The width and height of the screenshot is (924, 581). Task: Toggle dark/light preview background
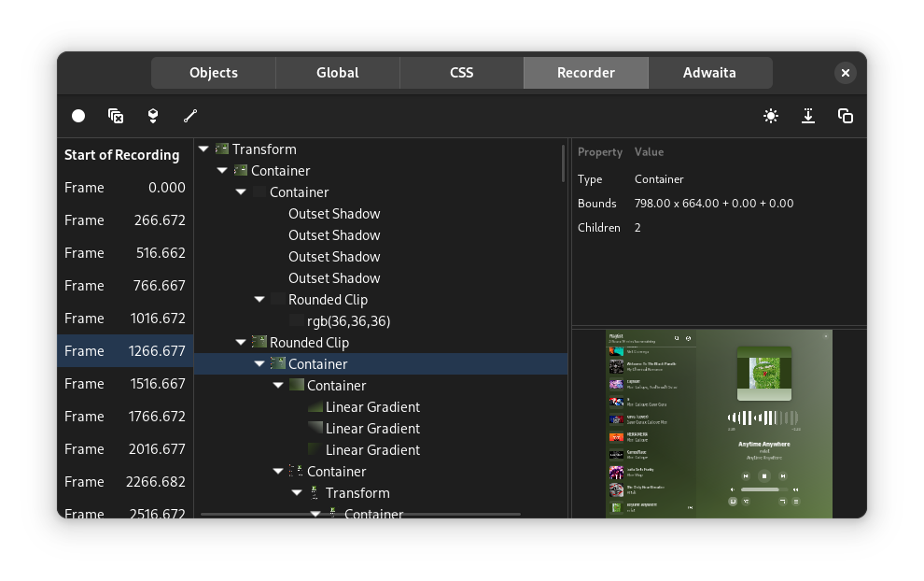[771, 116]
